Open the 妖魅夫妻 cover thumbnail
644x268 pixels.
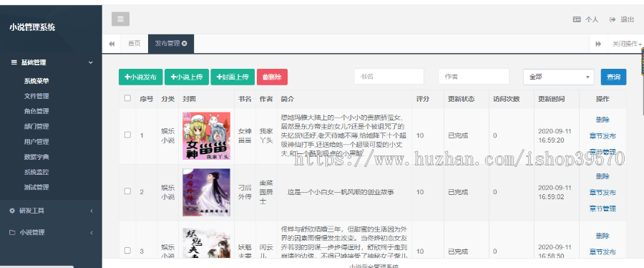coord(206,243)
